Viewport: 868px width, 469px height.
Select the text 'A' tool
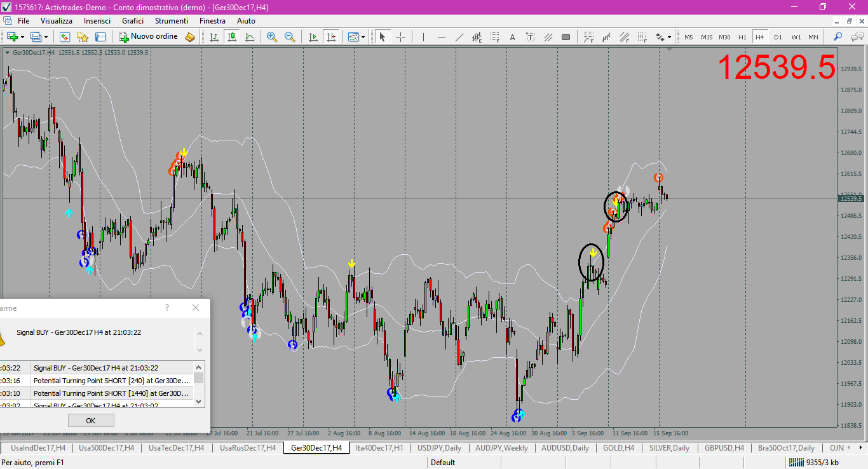(x=512, y=37)
